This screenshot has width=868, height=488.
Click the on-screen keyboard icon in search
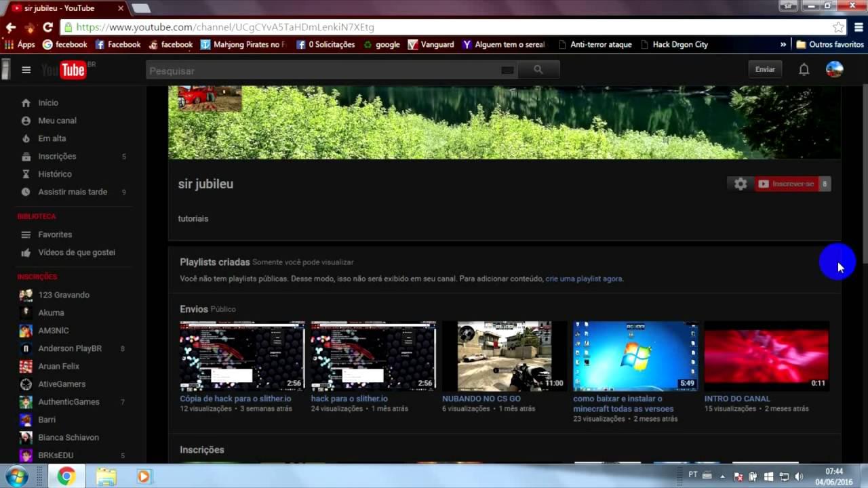tap(507, 70)
